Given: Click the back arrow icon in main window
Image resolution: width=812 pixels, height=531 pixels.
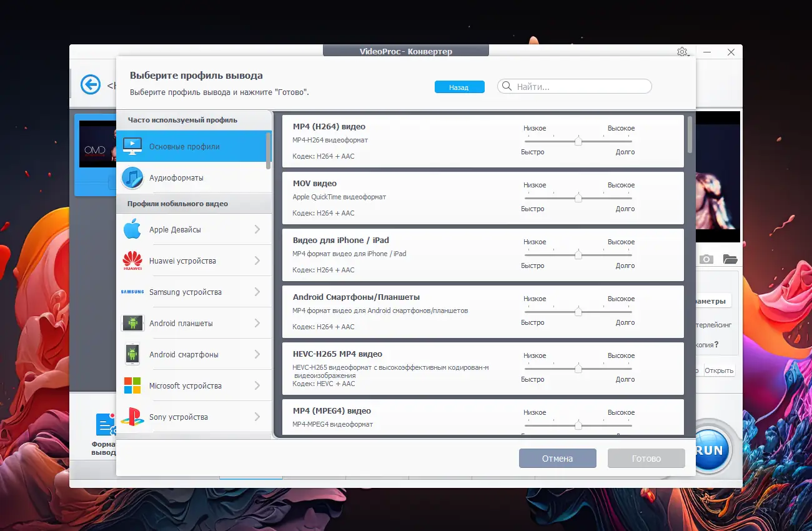Looking at the screenshot, I should 91,84.
